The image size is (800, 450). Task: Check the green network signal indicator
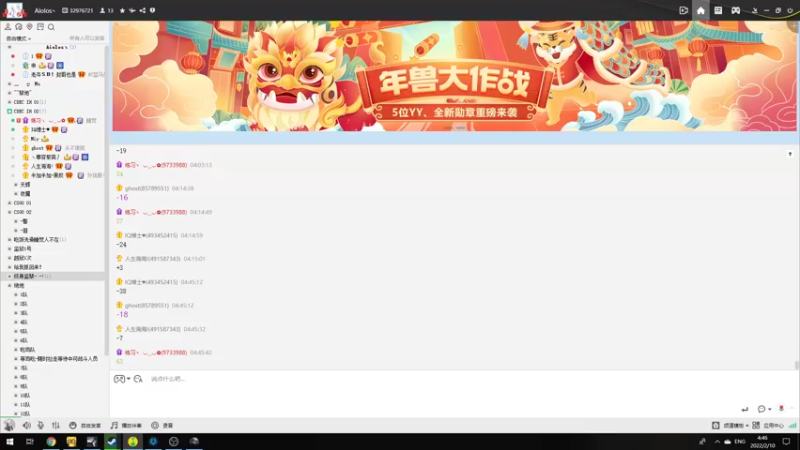coord(792,425)
